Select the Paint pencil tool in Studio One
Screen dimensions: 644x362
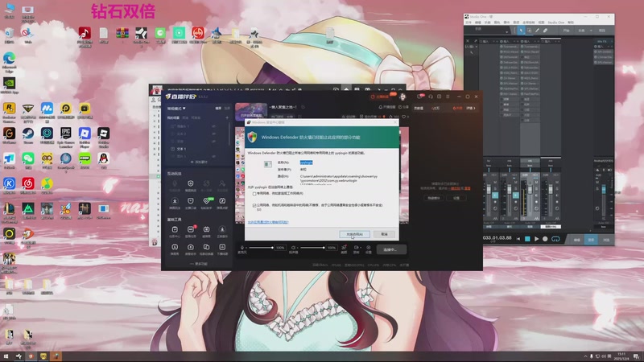(x=537, y=31)
